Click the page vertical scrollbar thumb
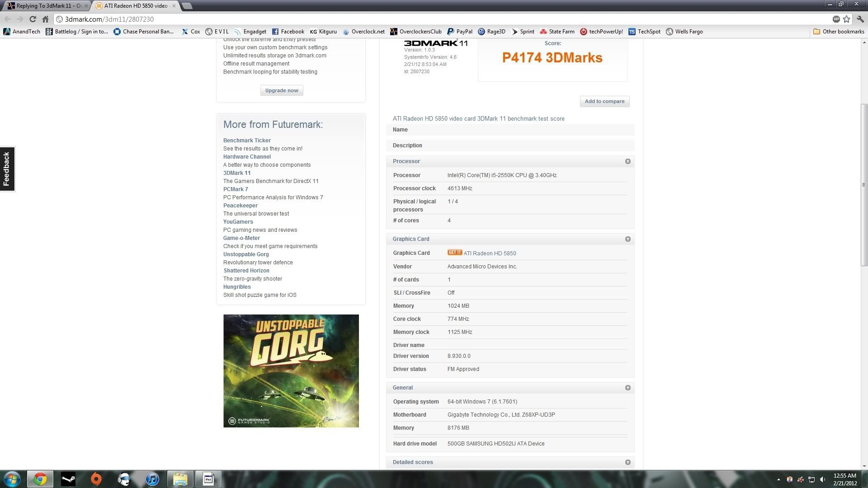Screen dimensions: 868x488 click(864, 184)
